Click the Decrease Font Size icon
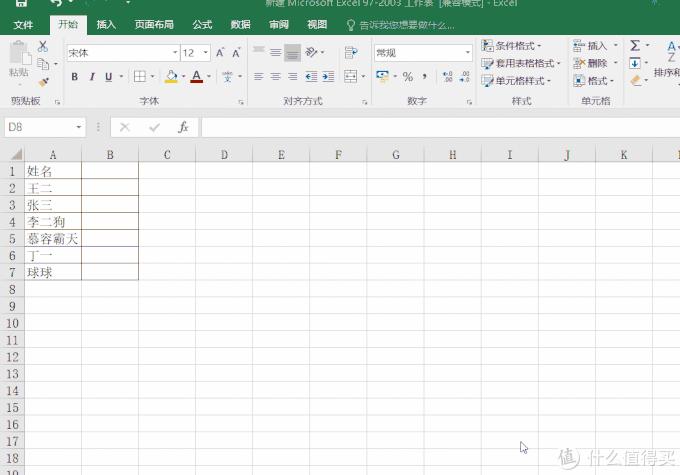 click(236, 53)
